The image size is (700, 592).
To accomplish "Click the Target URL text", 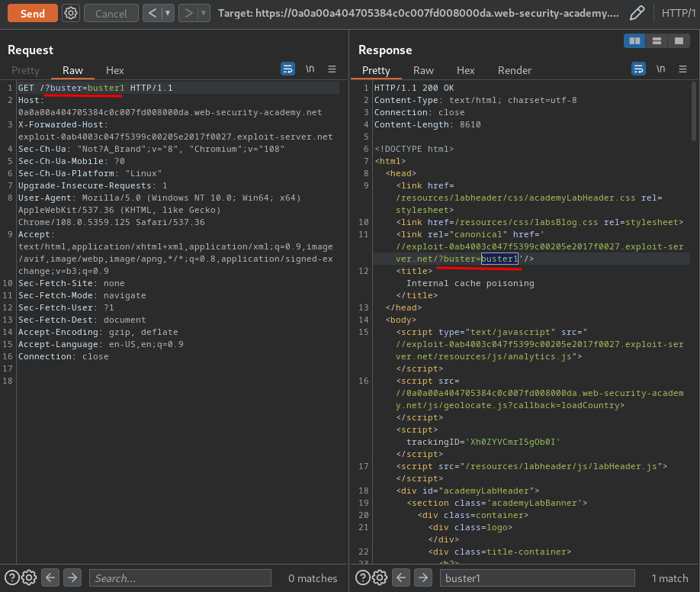I will point(419,14).
